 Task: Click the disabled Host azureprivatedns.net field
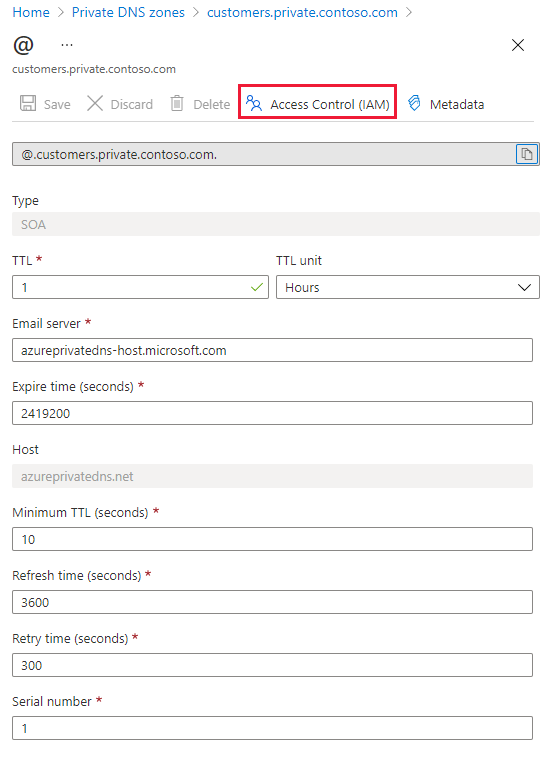coord(272,476)
